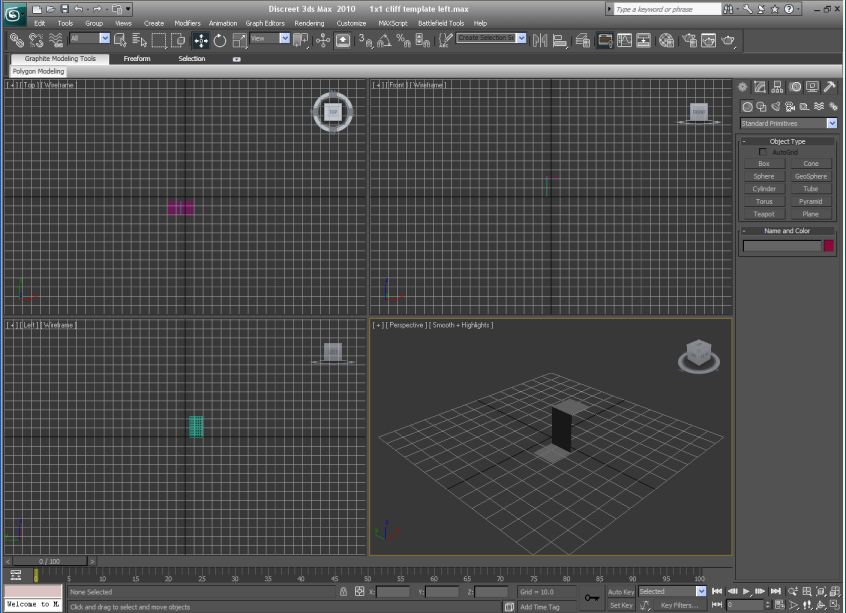Open the MAXScript menu
This screenshot has height=613, width=846.
[x=393, y=23]
